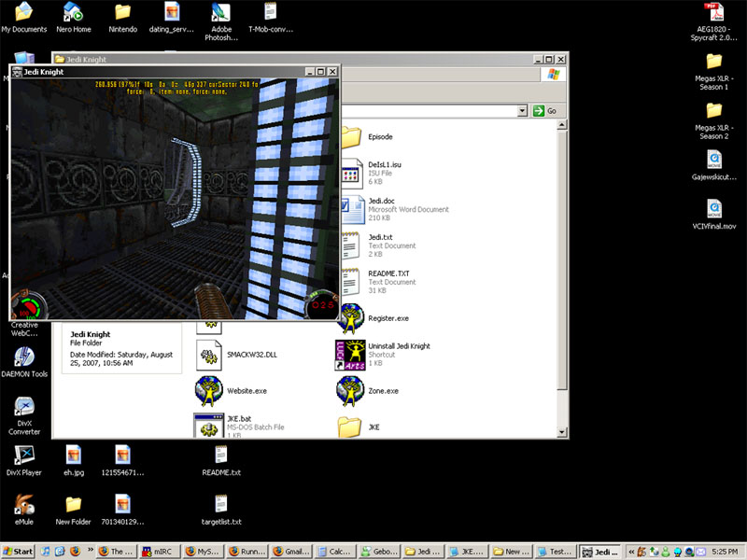Click the Explorer vertical scrollbar thumb
The width and height of the screenshot is (747, 560).
click(x=562, y=260)
